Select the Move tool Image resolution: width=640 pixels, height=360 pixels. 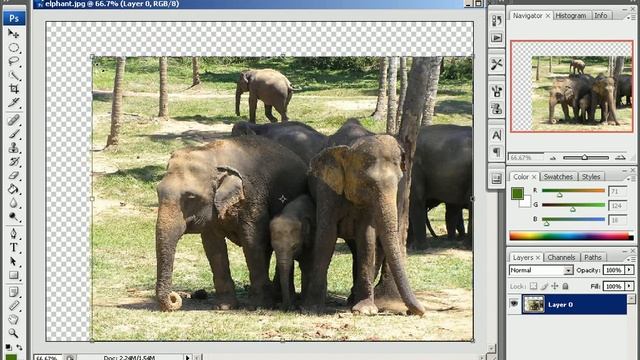click(13, 33)
